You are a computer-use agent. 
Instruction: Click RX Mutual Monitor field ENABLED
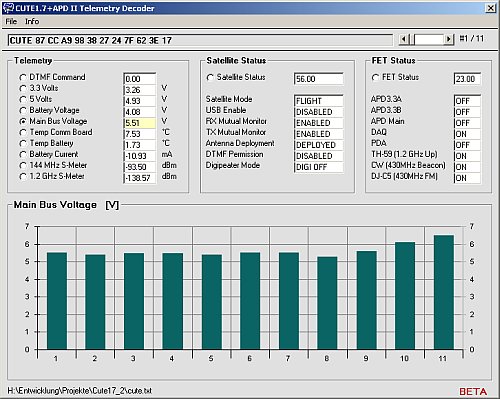click(x=319, y=123)
